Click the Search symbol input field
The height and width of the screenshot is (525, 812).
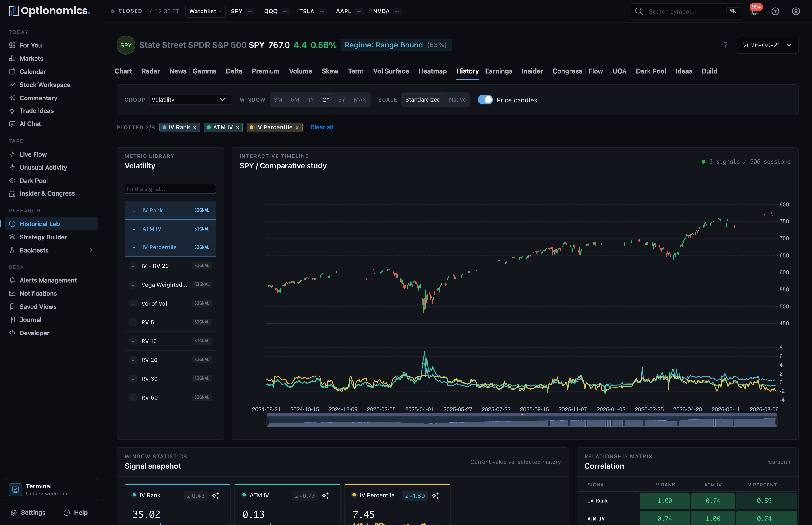pos(686,11)
